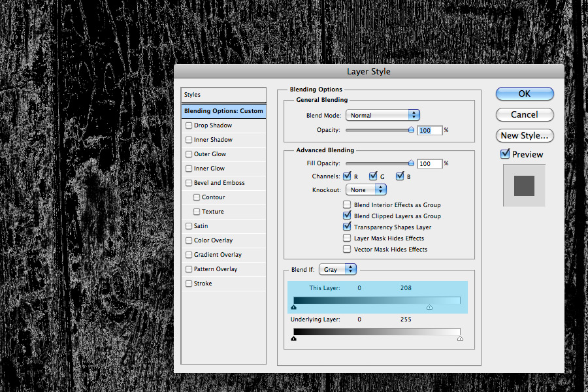
Task: Enable the Inner Shadow style
Action: [189, 139]
